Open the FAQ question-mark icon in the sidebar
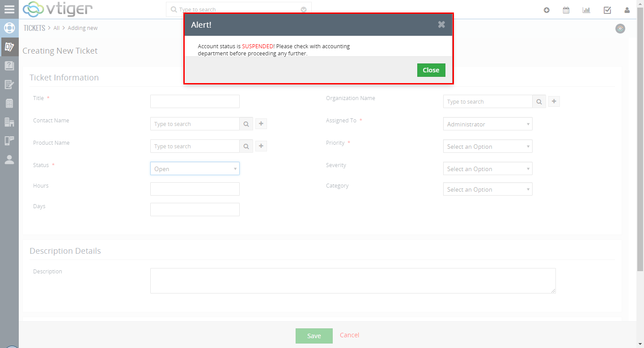Viewport: 644px width, 348px height. coord(9,65)
